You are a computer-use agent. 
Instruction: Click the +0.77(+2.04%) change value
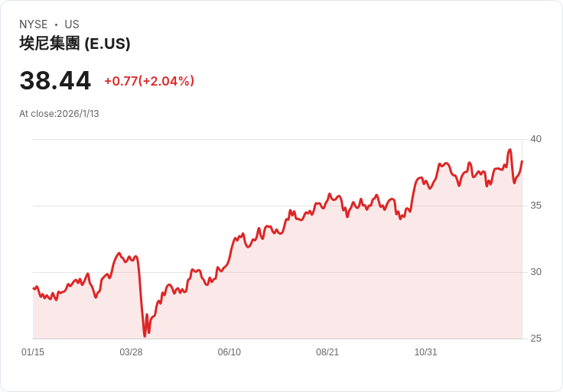[149, 81]
